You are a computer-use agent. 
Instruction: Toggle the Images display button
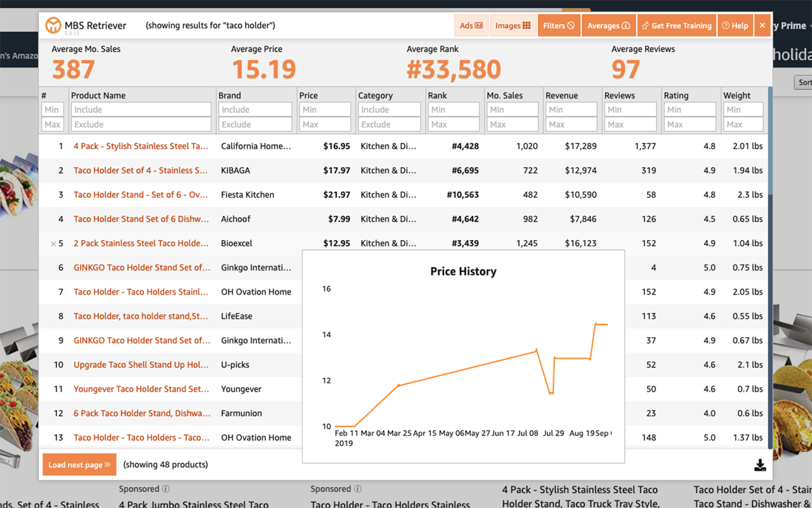(x=513, y=25)
